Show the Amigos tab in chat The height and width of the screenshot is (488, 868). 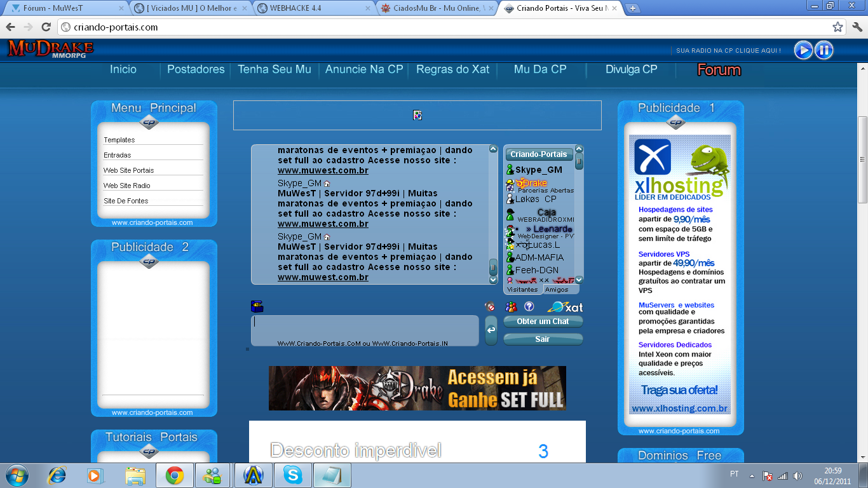tap(557, 289)
